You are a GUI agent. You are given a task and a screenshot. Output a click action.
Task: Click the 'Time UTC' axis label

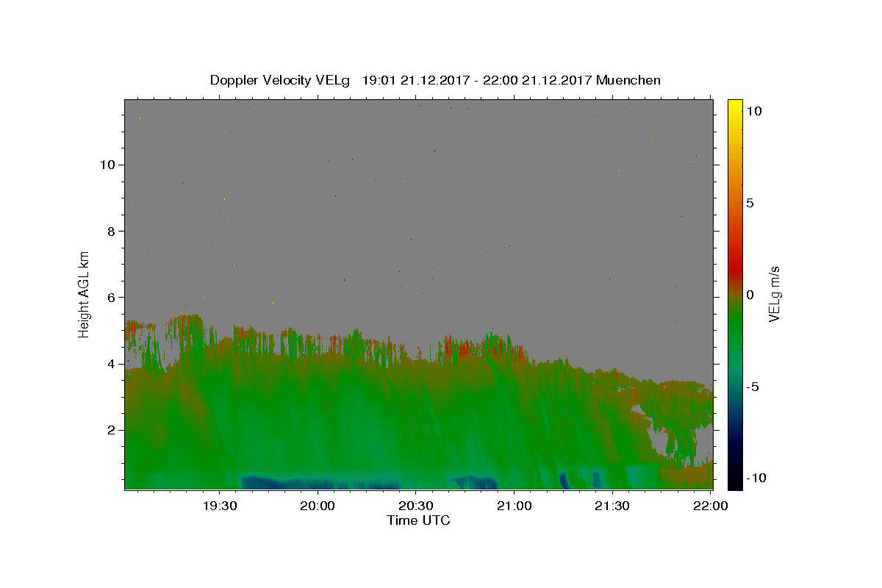click(x=418, y=520)
